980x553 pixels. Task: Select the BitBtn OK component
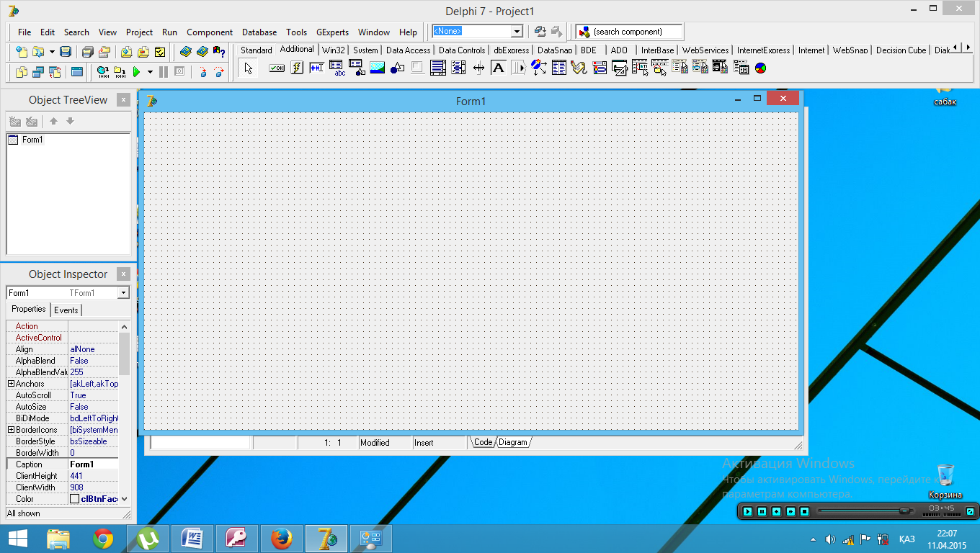tap(277, 68)
